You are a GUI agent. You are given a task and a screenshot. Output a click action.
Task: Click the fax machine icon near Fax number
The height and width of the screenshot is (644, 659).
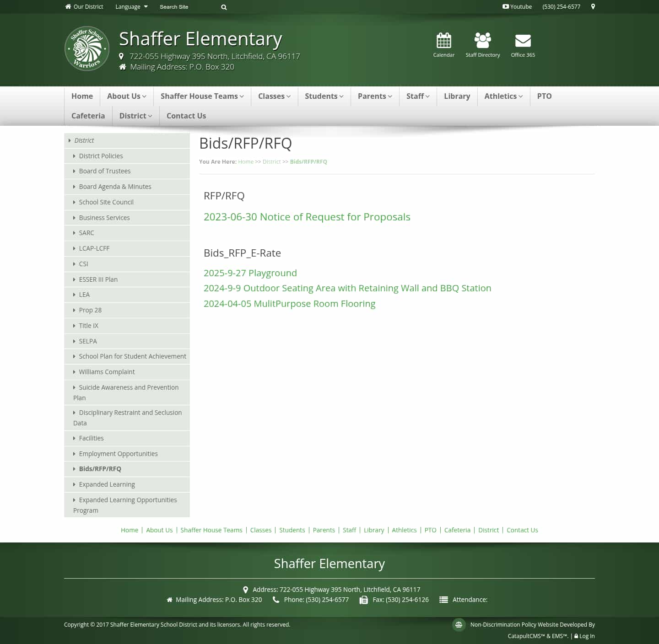[363, 600]
